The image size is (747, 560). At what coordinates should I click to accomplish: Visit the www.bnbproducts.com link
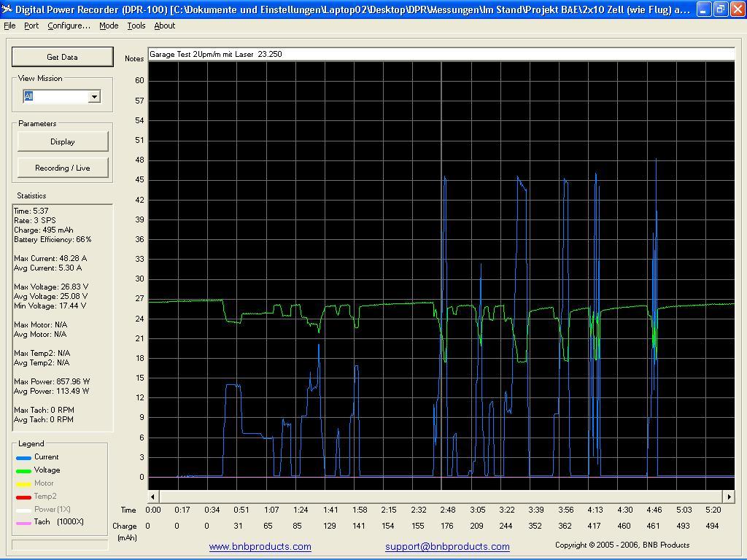pos(260,547)
